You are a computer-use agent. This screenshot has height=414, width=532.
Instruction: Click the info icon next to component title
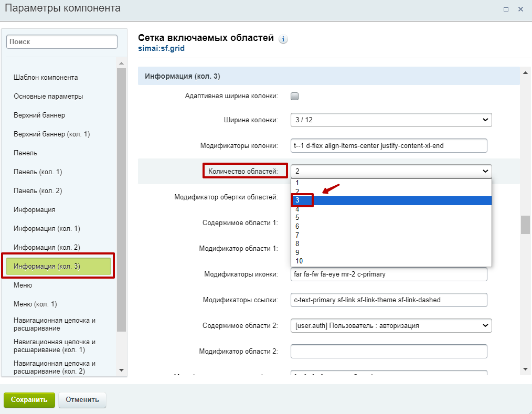(x=284, y=39)
